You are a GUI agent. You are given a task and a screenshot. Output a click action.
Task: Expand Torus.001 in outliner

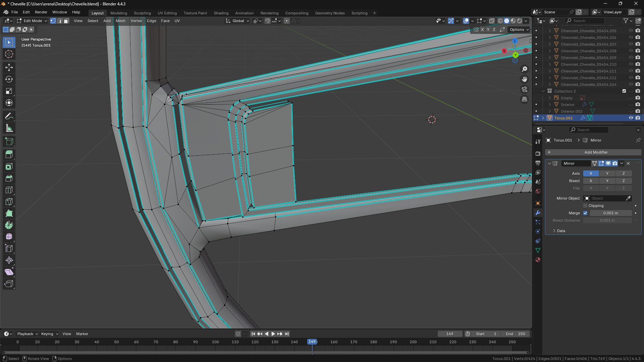(543, 118)
